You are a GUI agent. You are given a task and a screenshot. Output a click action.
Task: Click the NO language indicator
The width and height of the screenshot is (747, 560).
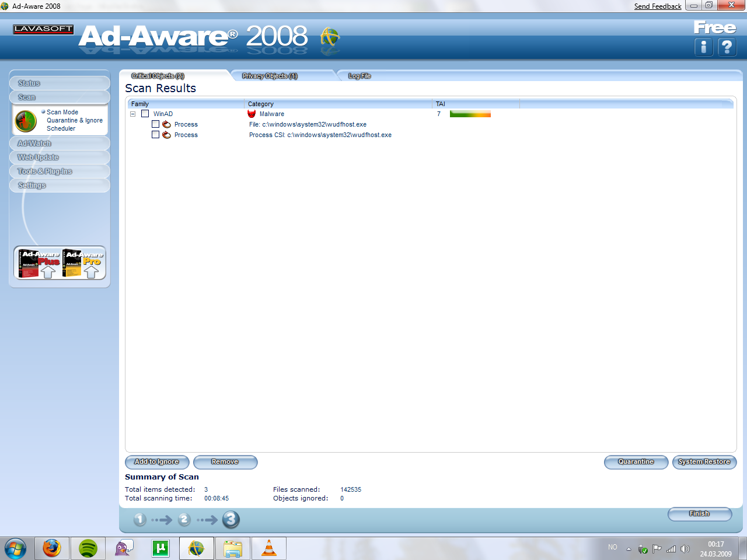coord(613,547)
